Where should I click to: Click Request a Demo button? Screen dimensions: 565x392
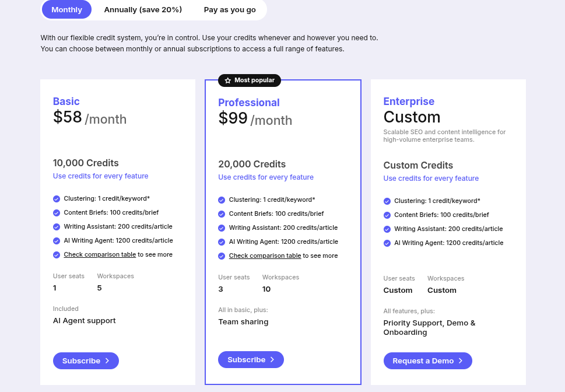click(x=428, y=360)
